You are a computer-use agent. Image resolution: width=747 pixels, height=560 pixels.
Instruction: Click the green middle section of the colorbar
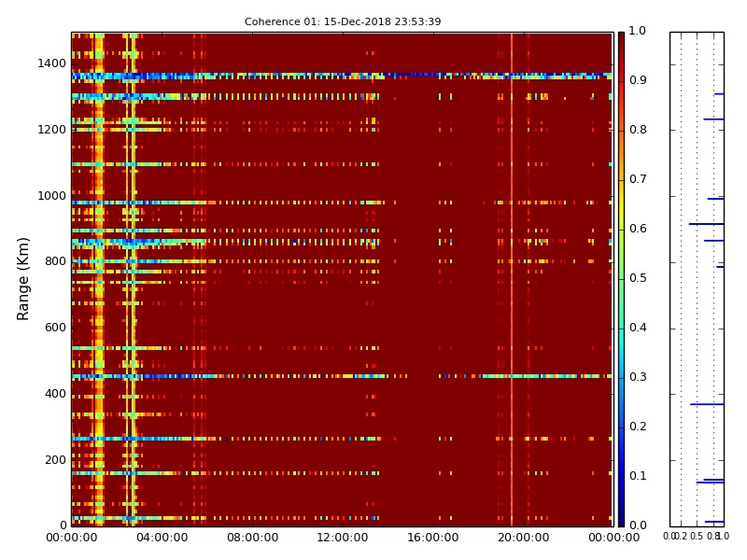[x=621, y=280]
